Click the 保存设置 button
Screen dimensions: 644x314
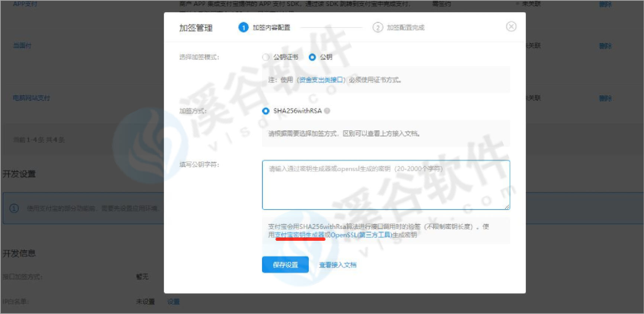tap(285, 265)
